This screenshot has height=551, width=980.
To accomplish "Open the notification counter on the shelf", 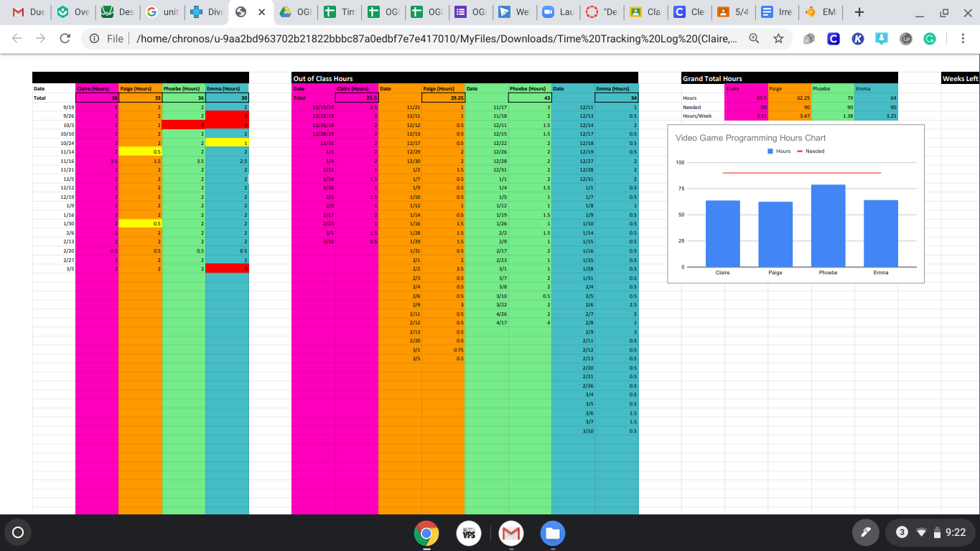I will coord(903,532).
